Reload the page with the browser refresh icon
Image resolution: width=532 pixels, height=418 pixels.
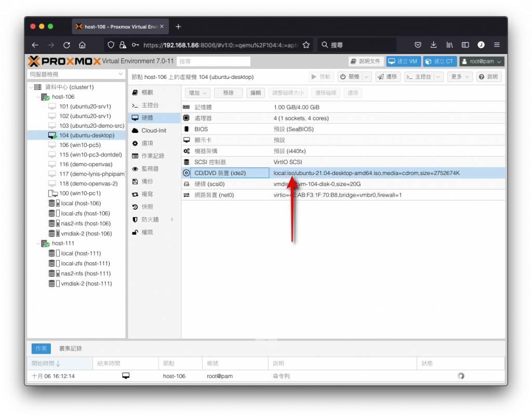(x=66, y=45)
